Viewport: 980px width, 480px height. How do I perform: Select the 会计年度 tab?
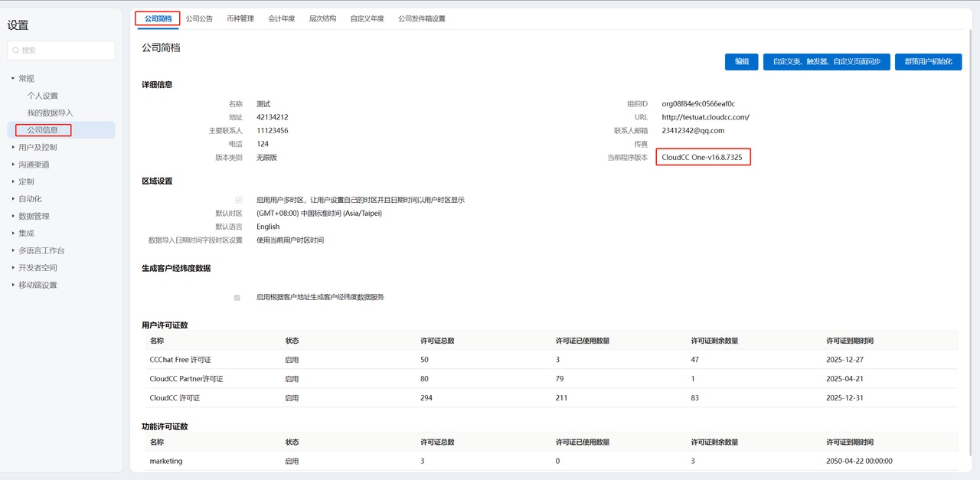coord(282,18)
